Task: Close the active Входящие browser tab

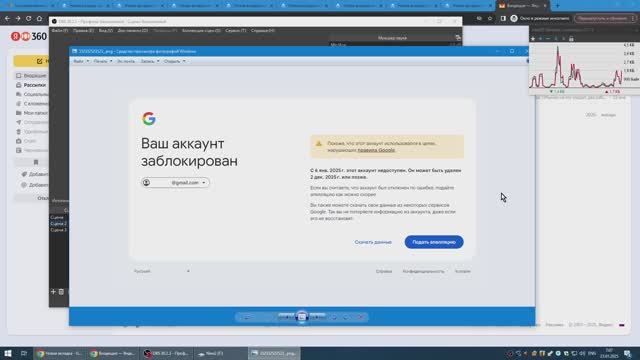Action: (544, 6)
